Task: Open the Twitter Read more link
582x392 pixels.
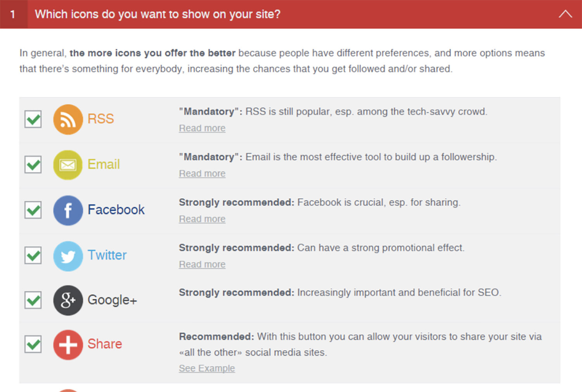Action: (202, 264)
